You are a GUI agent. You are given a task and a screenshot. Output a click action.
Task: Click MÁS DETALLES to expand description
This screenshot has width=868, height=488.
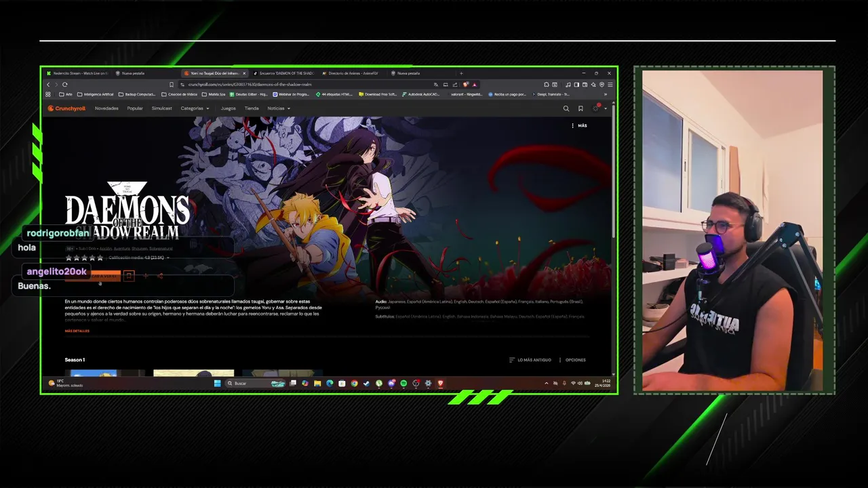(x=77, y=331)
